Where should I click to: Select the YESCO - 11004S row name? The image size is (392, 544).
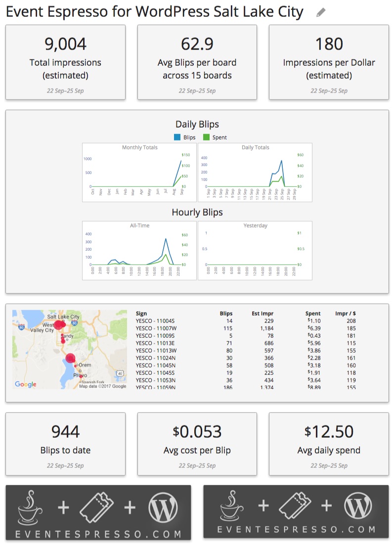155,321
